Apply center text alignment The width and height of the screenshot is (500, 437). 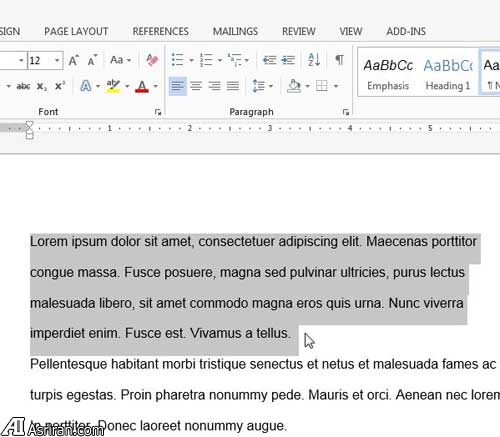coord(196,86)
